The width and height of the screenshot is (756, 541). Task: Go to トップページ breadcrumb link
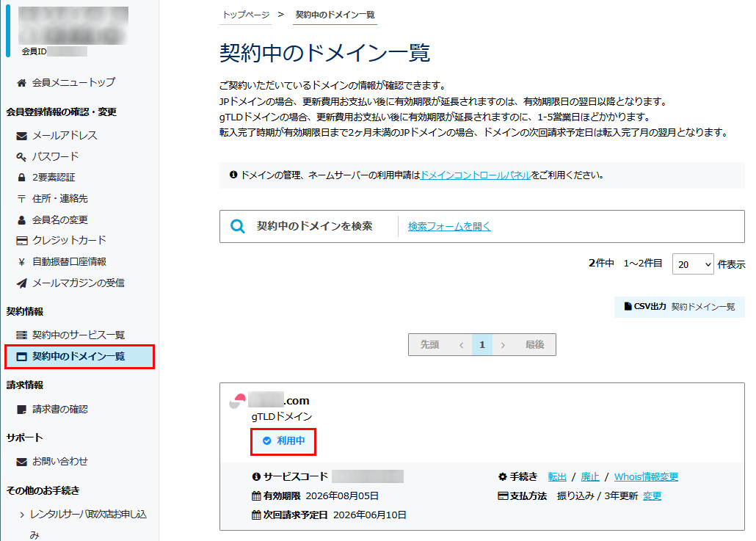pyautogui.click(x=245, y=15)
